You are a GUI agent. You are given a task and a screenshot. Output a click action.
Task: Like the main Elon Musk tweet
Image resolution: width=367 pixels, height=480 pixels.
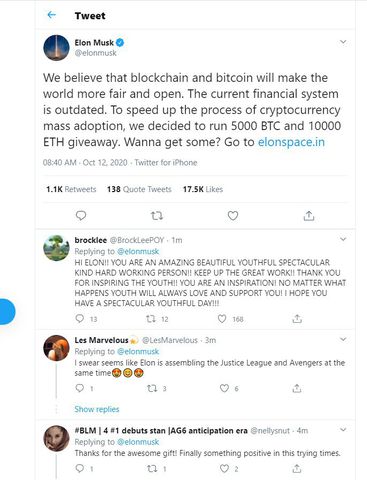(233, 216)
